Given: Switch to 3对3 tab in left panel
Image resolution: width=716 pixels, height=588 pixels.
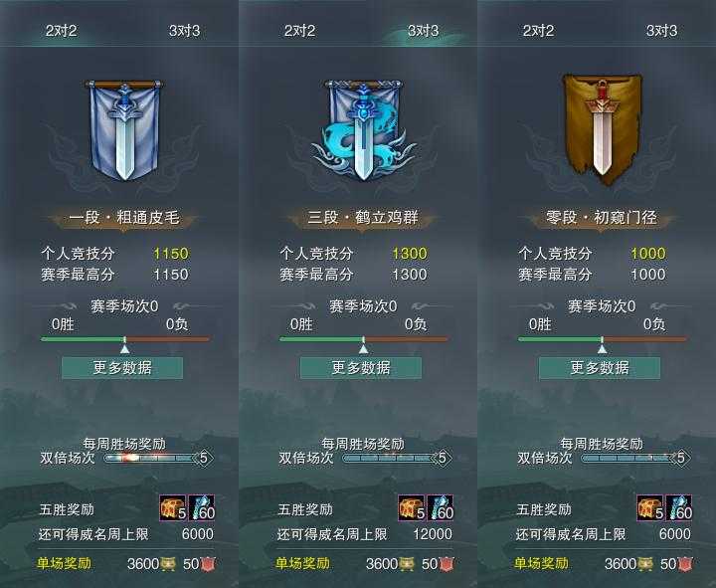Looking at the screenshot, I should pos(185,31).
